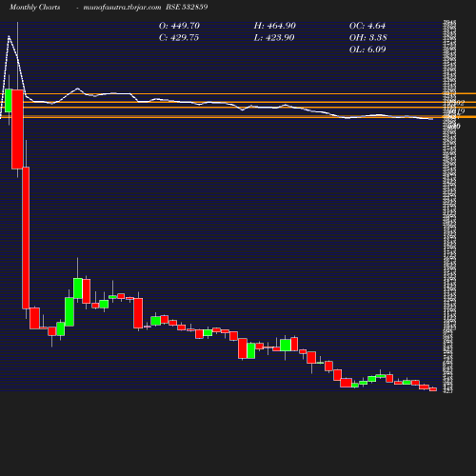Select the close value "C: 429.75"
Screen dimensions: 476x476
[179, 38]
